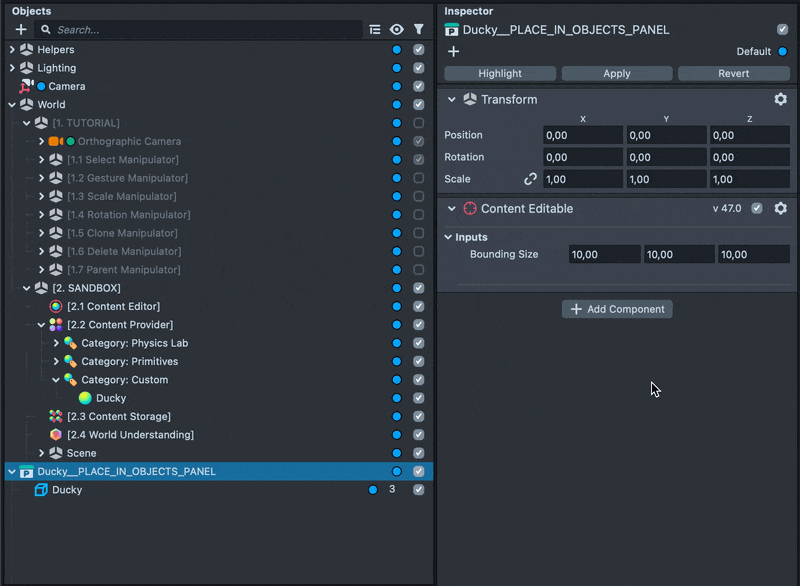Open Transform component gear settings

781,100
